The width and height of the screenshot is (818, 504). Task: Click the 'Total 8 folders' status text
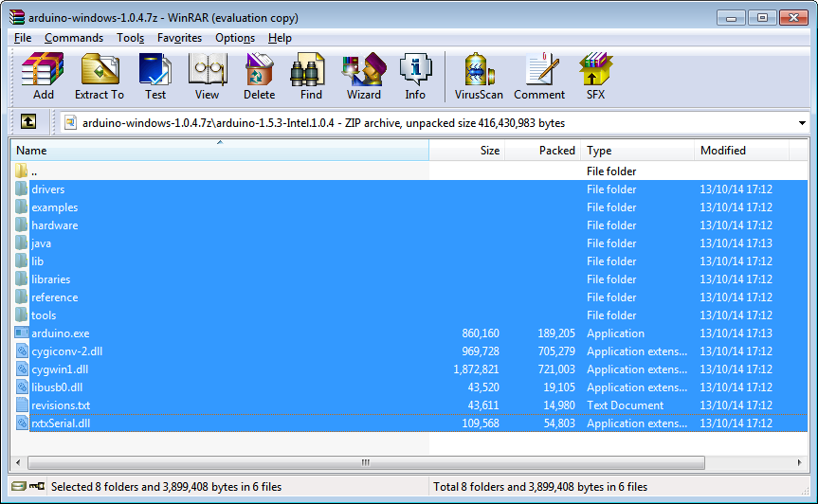pos(540,486)
